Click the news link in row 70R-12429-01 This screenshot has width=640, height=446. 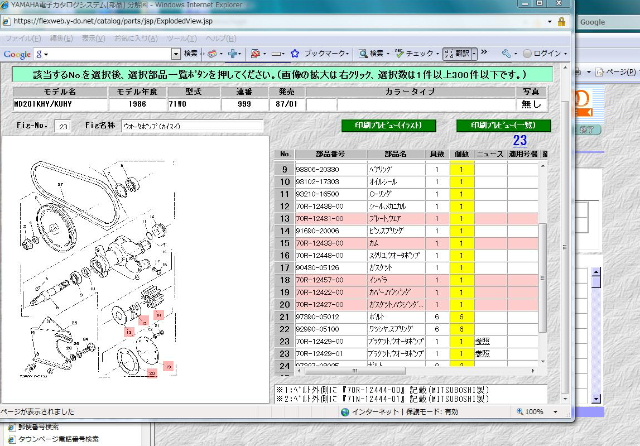pos(482,353)
